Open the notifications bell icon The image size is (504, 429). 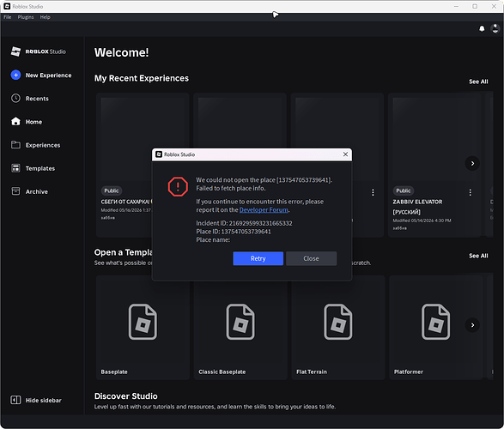(x=482, y=29)
